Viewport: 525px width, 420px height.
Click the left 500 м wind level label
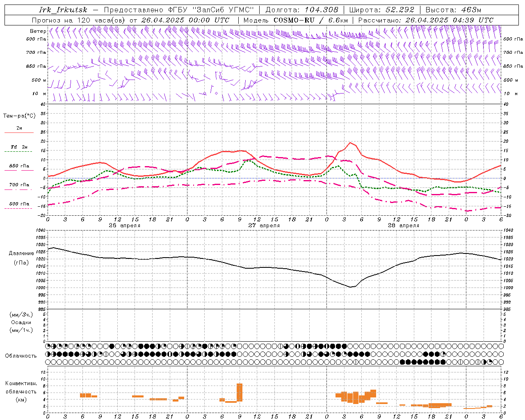[x=39, y=80]
